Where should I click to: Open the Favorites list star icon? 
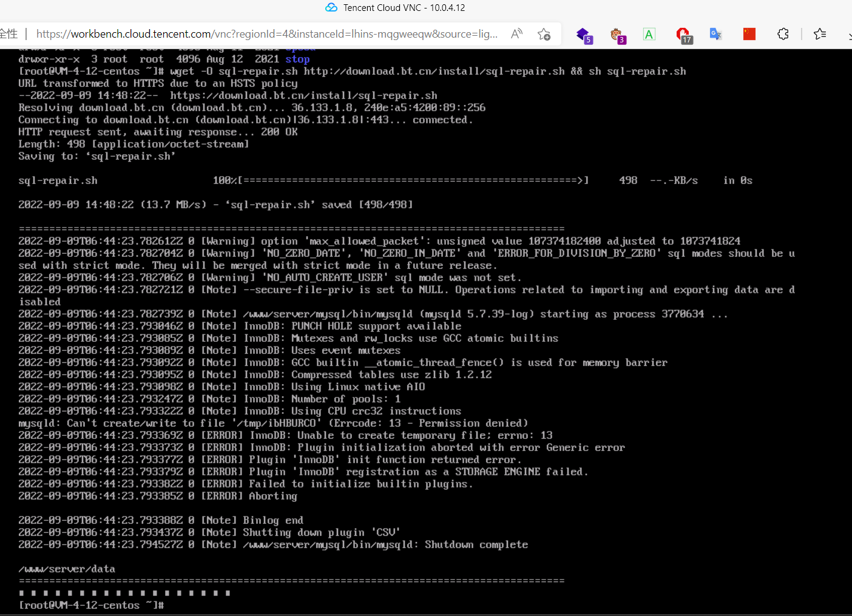point(820,35)
